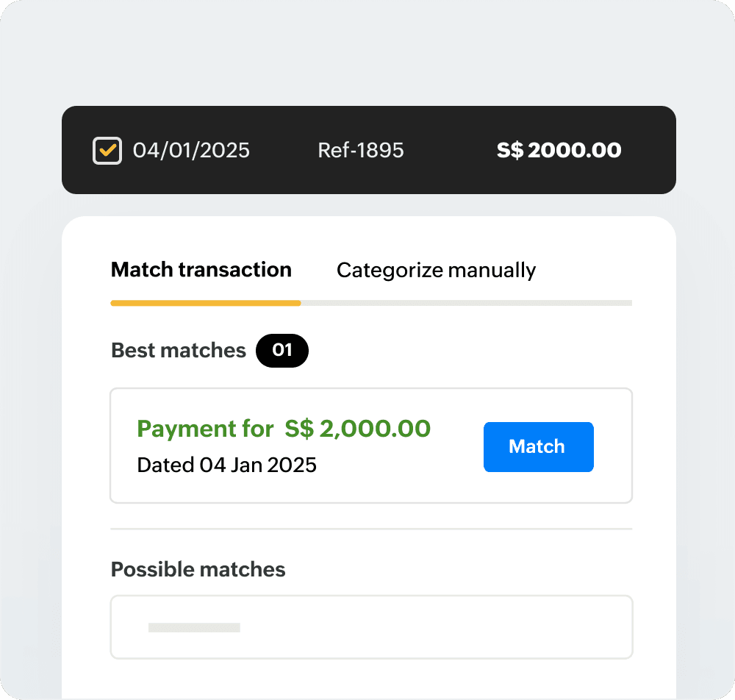Click the 04/01/2025 transaction date
The width and height of the screenshot is (735, 700).
191,151
